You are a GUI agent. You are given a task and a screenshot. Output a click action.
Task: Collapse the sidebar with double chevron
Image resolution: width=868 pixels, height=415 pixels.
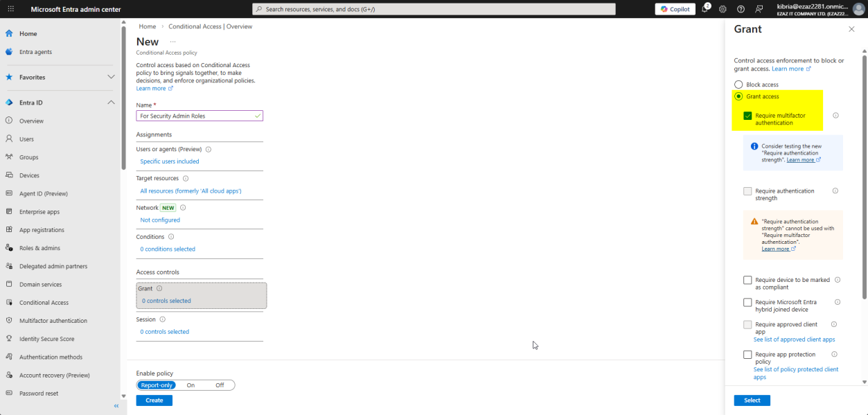point(116,406)
